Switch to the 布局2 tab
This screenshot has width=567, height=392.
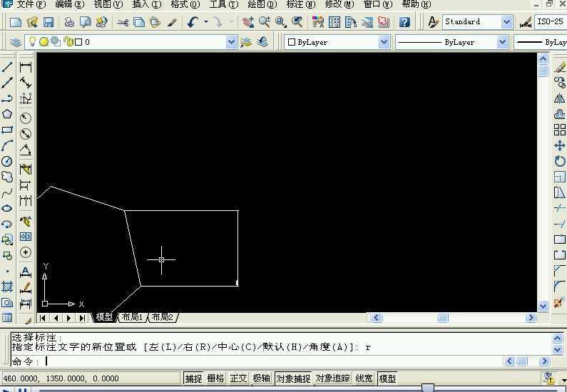163,317
